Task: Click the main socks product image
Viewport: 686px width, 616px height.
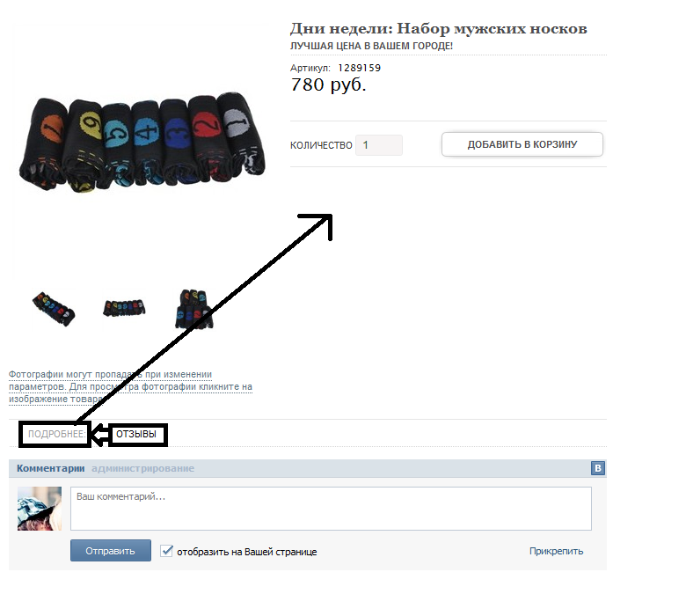Action: [142, 142]
